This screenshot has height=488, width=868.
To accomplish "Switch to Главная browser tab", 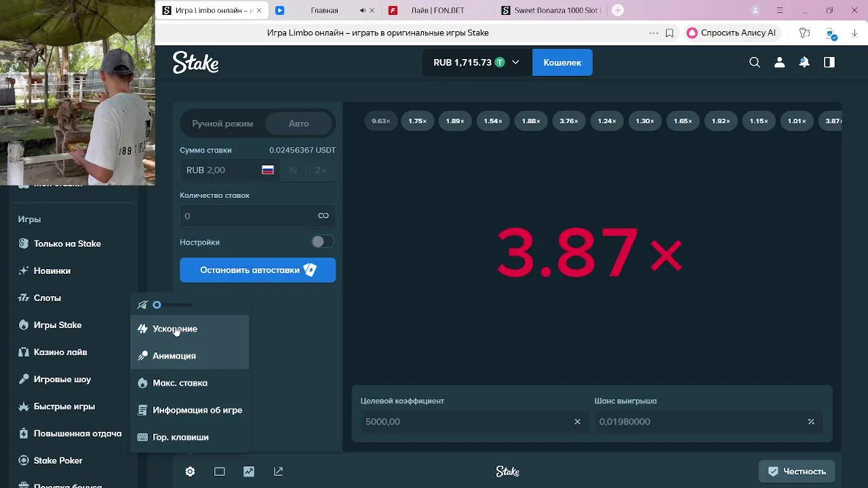I will 324,11.
